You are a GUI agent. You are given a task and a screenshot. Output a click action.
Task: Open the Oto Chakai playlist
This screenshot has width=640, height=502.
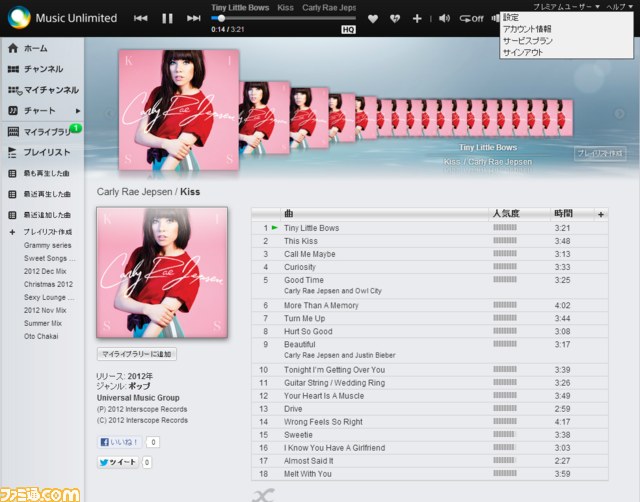click(x=41, y=336)
